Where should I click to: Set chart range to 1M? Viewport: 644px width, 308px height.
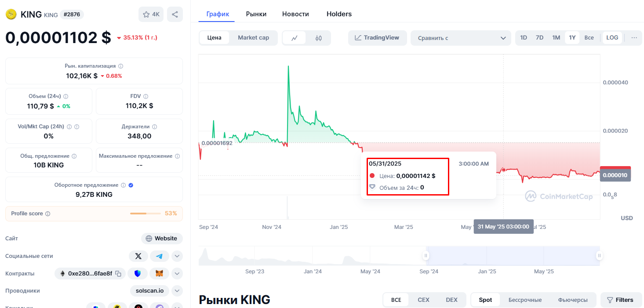coord(556,38)
